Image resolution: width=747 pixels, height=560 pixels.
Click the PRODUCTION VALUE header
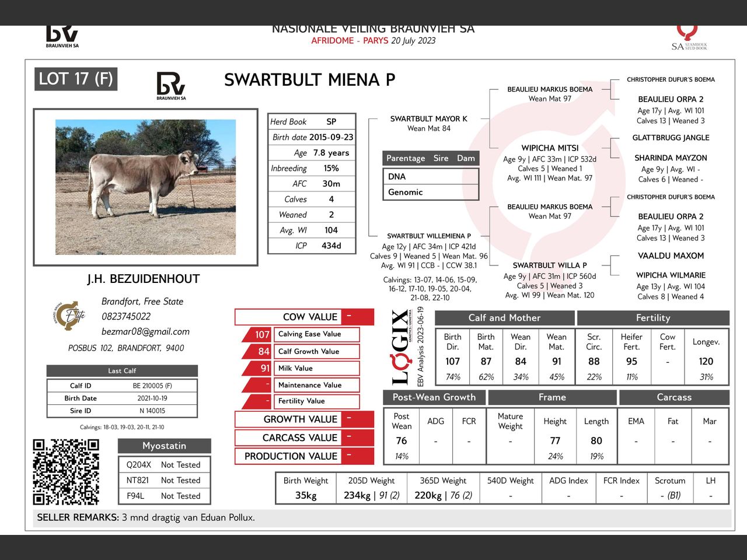(x=304, y=456)
